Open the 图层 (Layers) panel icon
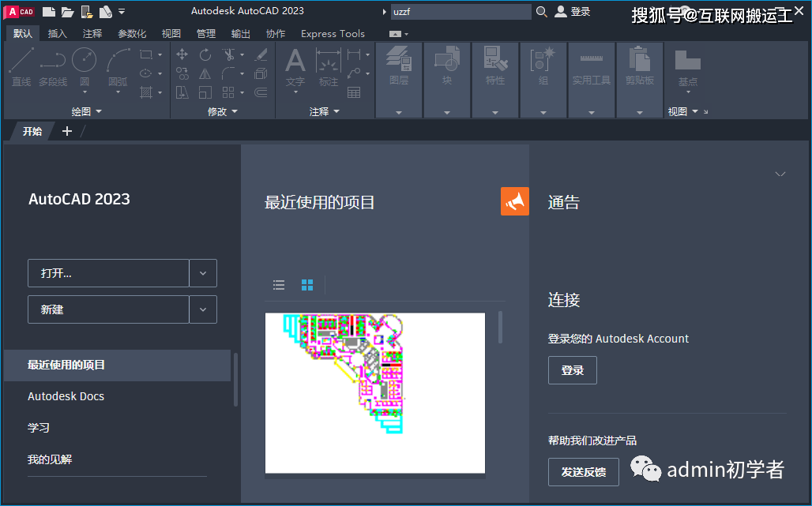The height and width of the screenshot is (506, 812). 399,62
